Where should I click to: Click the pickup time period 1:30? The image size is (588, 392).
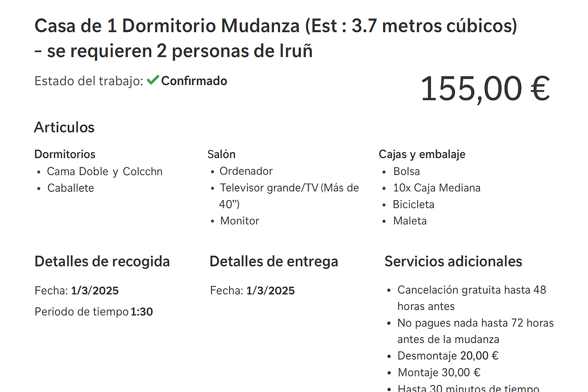pos(142,312)
